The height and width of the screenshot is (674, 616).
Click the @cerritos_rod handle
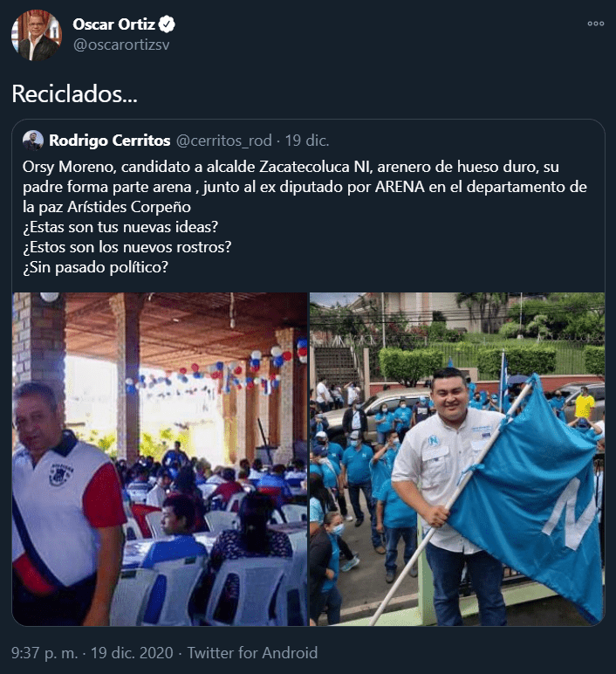224,141
